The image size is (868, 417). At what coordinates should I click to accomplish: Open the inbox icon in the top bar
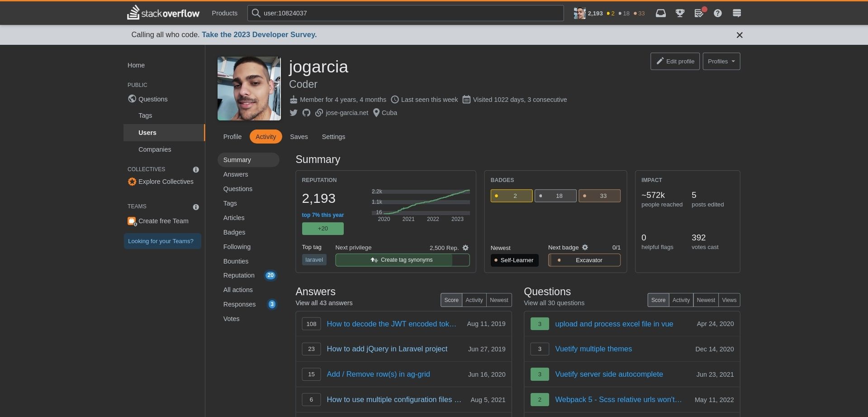660,13
